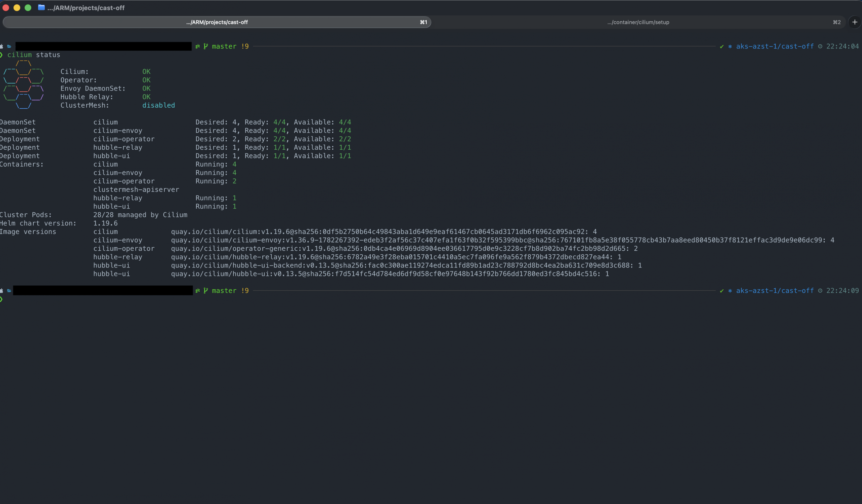Screen dimensions: 862x504
Task: Click Helm chart version value 1.19.6
Action: click(x=105, y=223)
